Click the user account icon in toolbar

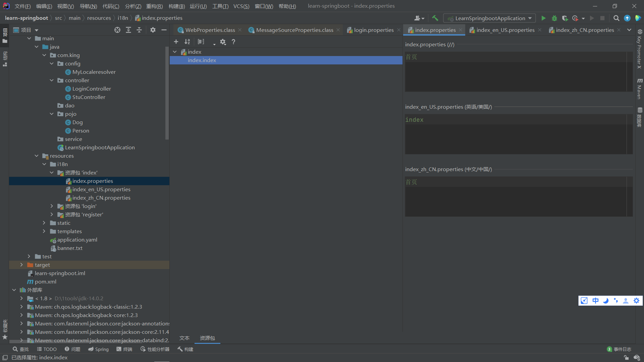pos(419,18)
